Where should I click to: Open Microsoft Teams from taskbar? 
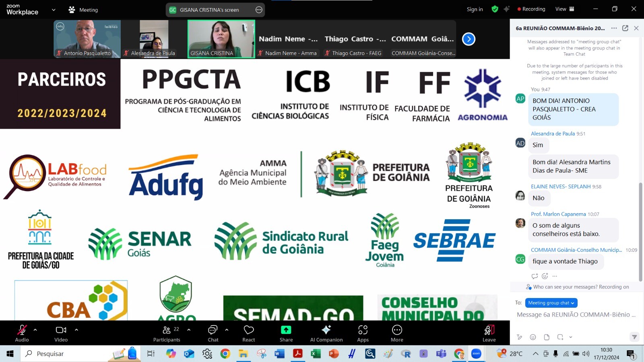441,354
